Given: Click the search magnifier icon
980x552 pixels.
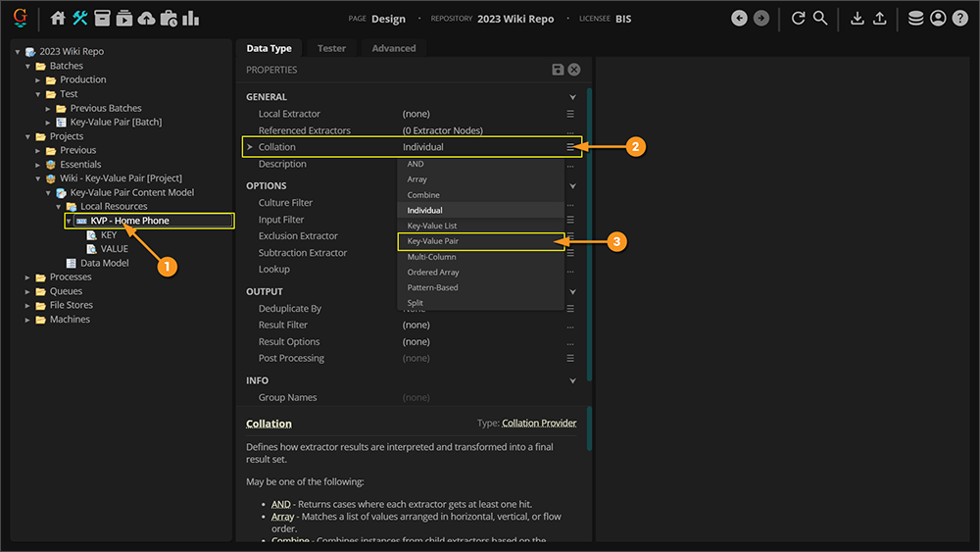Looking at the screenshot, I should pos(820,18).
